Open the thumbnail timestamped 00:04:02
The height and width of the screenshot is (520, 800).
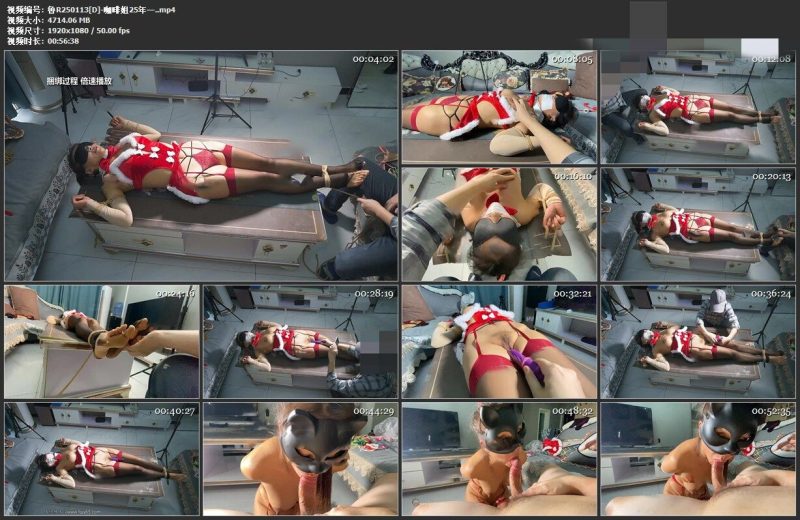click(200, 165)
